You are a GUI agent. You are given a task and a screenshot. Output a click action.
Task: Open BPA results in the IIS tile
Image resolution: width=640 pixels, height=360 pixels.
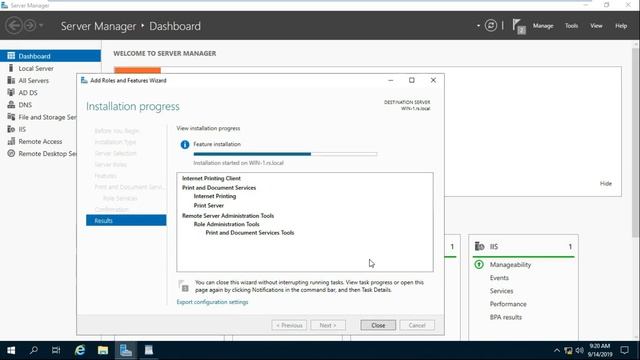pyautogui.click(x=506, y=317)
